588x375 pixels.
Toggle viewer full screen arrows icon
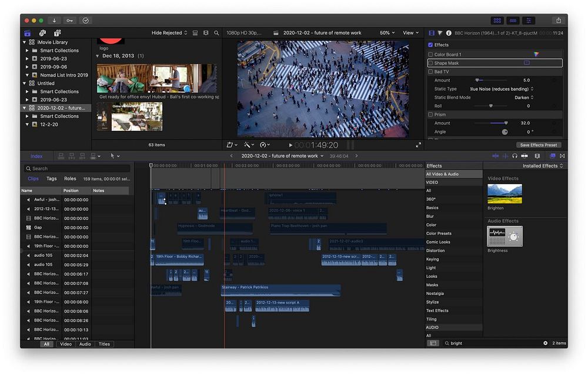pyautogui.click(x=419, y=145)
